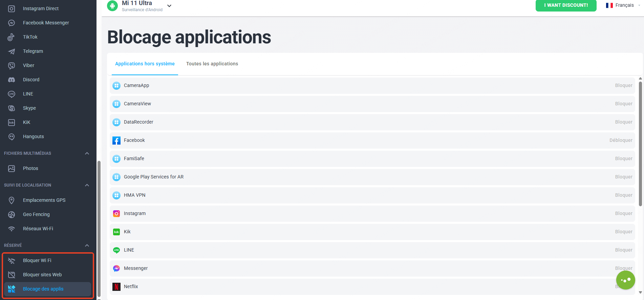Block the Kik application
644x300 pixels.
pos(624,232)
